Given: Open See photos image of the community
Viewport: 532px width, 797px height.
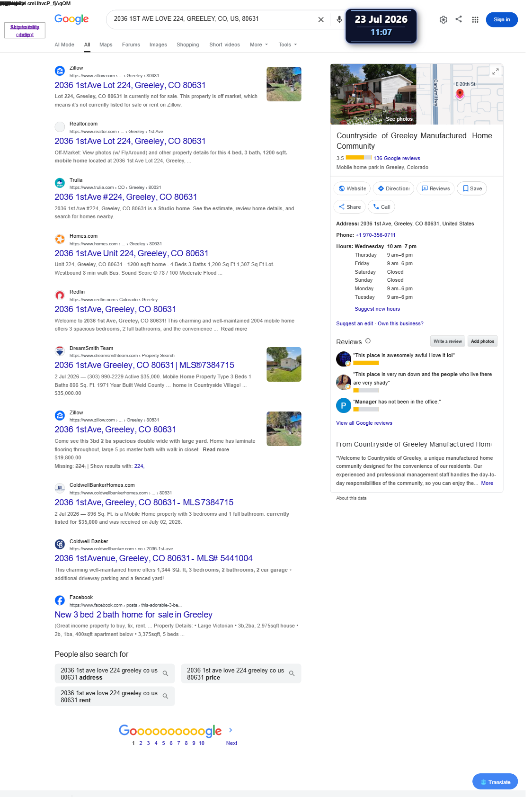Looking at the screenshot, I should point(373,94).
